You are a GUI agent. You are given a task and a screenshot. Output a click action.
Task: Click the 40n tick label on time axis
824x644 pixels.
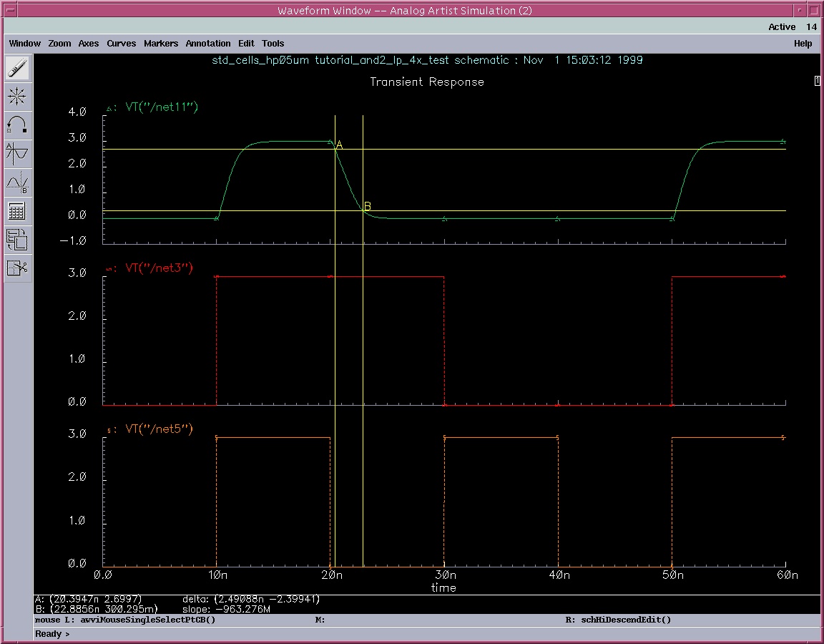tap(559, 575)
